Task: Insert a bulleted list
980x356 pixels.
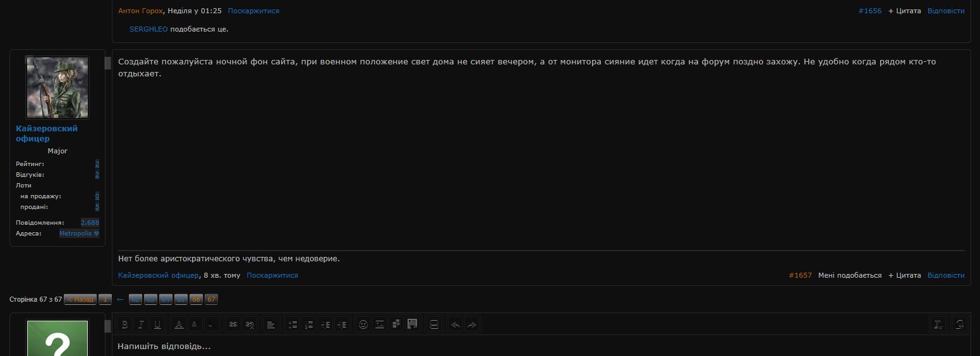Action: click(x=293, y=324)
